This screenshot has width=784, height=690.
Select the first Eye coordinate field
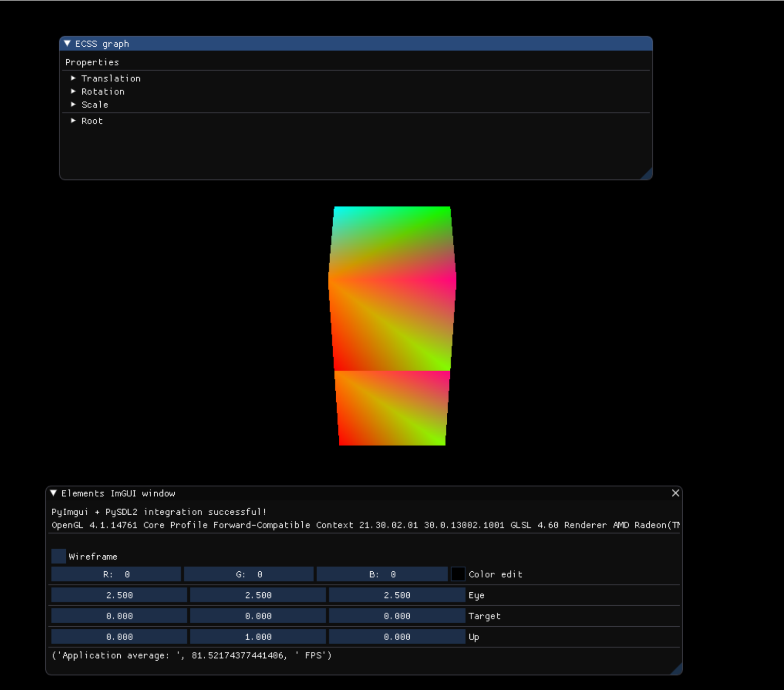[x=119, y=595]
